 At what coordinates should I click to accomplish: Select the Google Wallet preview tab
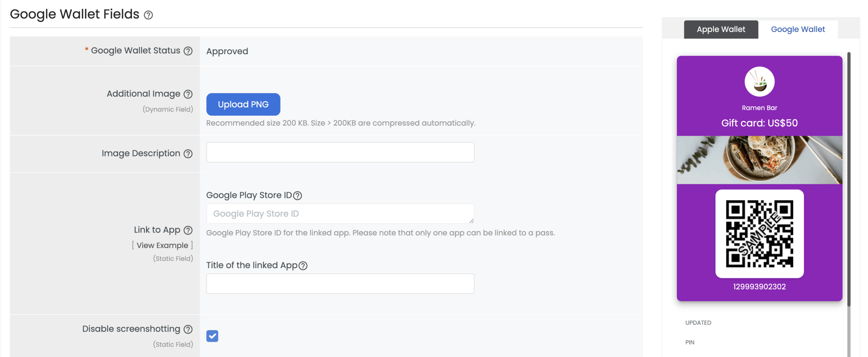point(798,29)
